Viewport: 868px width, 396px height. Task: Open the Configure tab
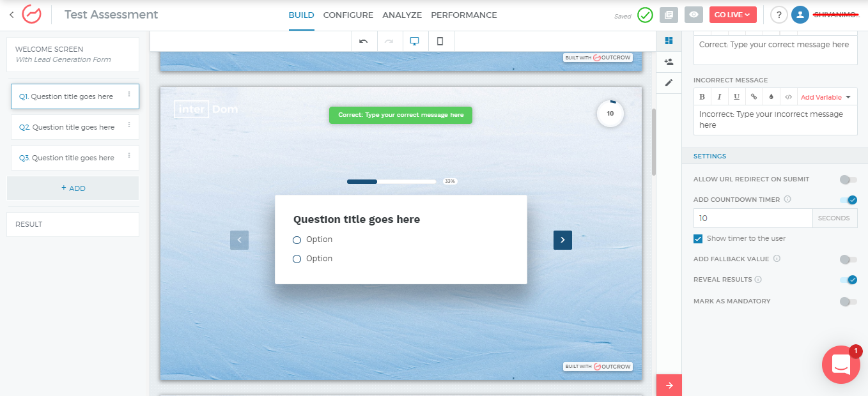coord(348,15)
